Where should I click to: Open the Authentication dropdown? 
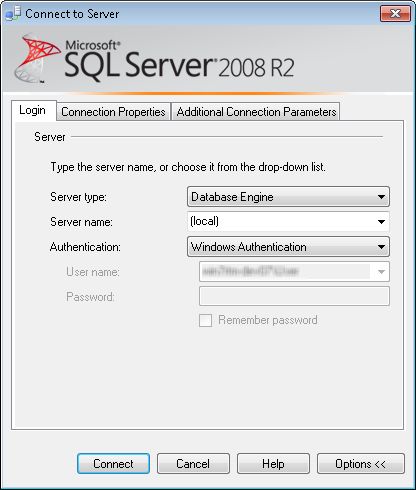[x=288, y=247]
